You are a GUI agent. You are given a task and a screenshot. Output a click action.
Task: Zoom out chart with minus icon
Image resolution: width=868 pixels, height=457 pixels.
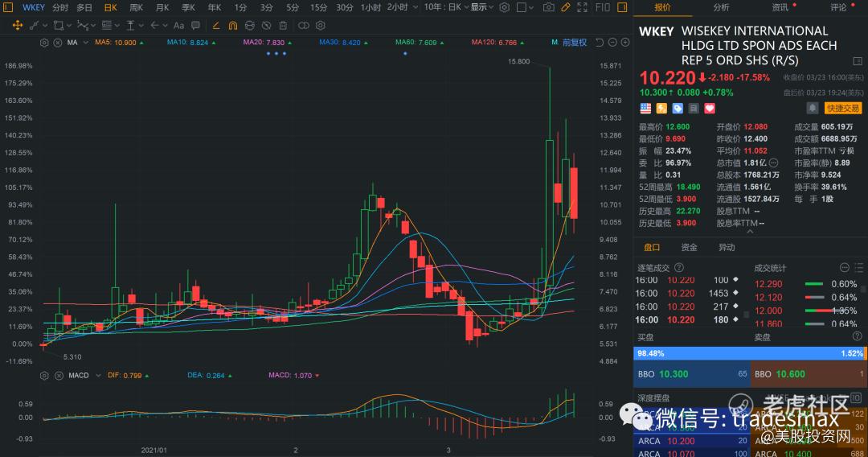click(612, 42)
